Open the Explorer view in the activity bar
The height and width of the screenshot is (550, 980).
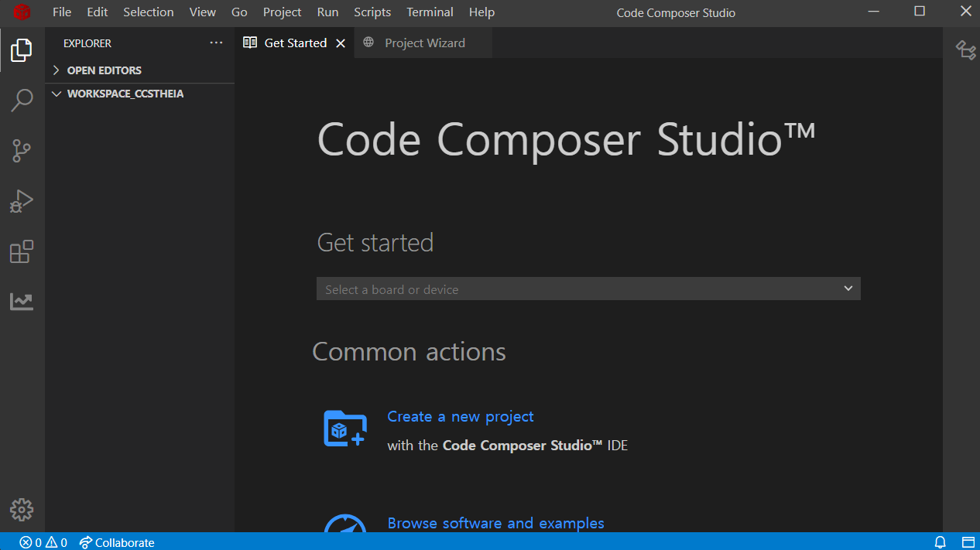(21, 50)
